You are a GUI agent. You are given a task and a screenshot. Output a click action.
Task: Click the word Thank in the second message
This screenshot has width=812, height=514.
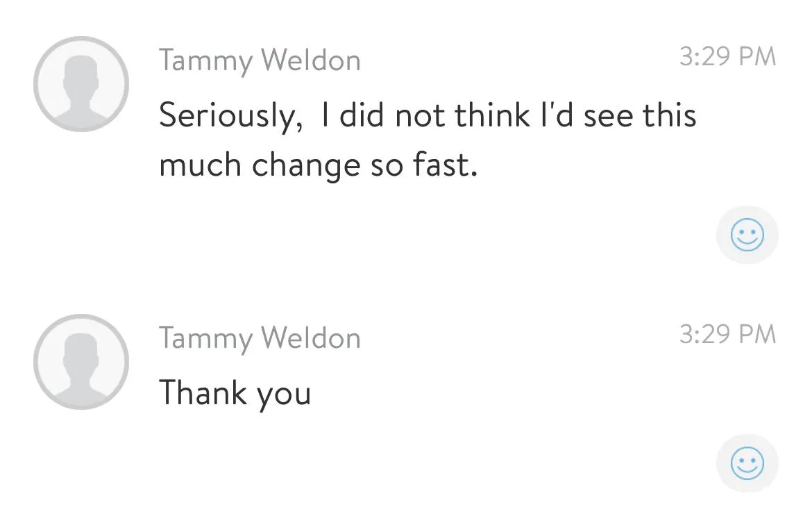click(203, 392)
